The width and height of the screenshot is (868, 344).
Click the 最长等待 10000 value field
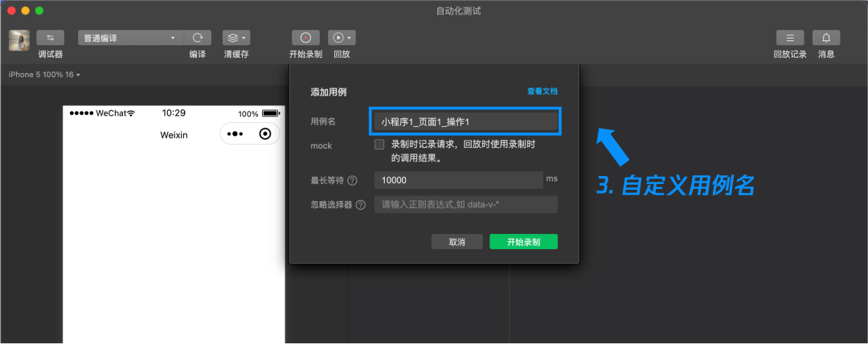[x=459, y=180]
